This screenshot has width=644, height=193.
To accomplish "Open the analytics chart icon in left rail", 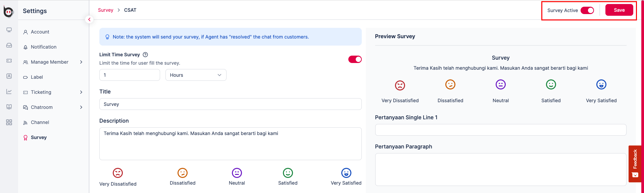I will (x=9, y=91).
